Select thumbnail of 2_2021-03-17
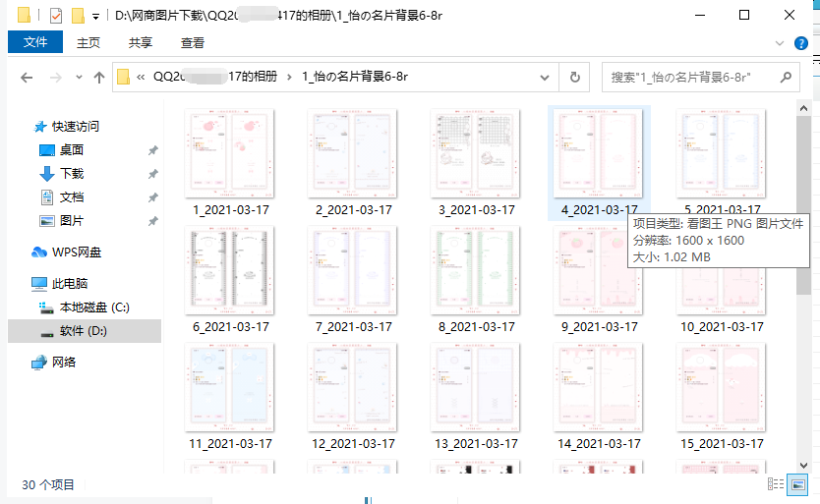 point(352,153)
